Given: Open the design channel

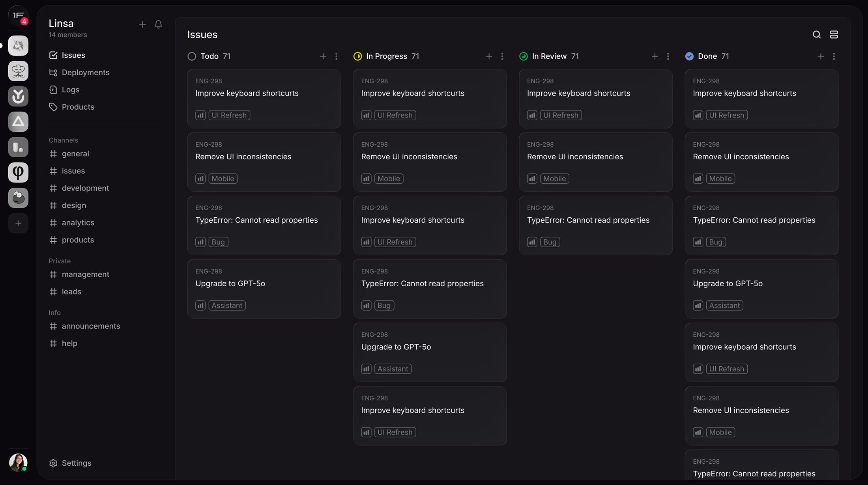Looking at the screenshot, I should tap(67, 205).
